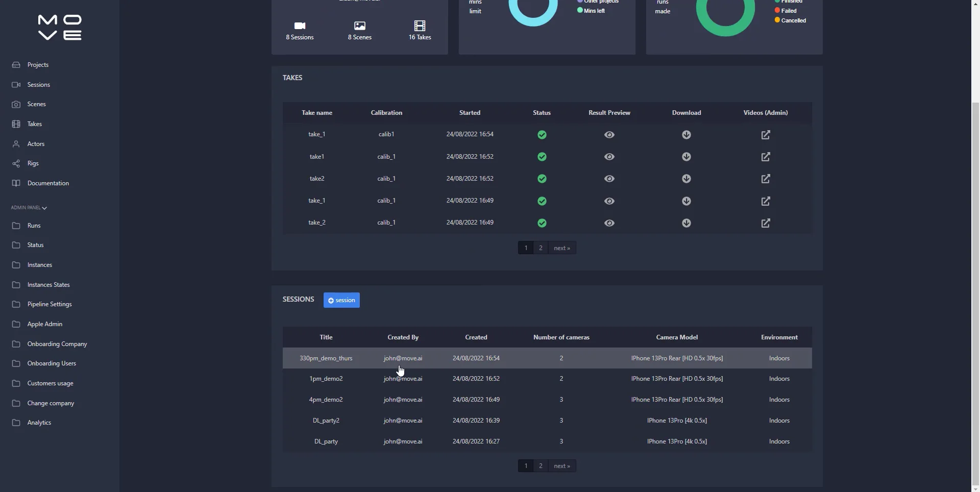Go to next page of takes
The image size is (980, 492).
(x=562, y=248)
